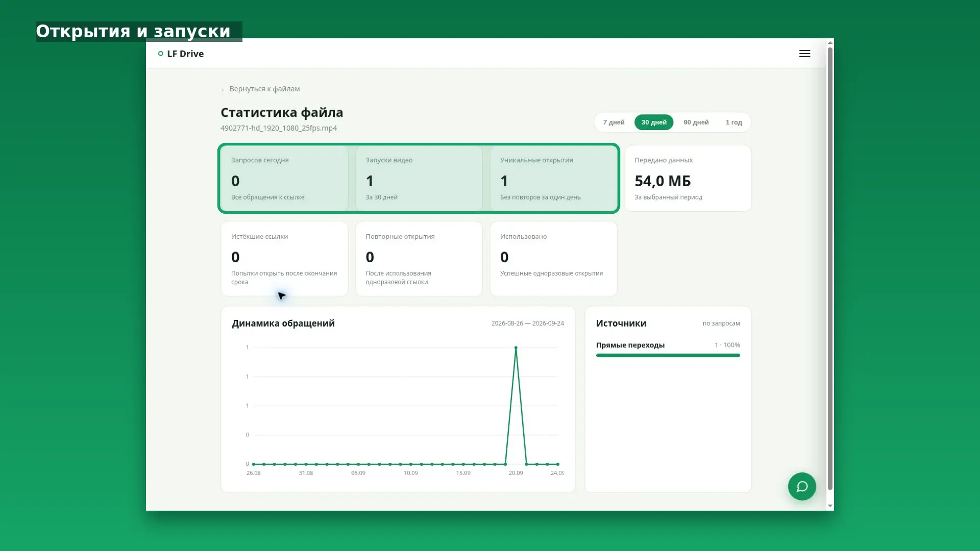Click the Запросов сегодня stat card
980x551 pixels.
tap(284, 179)
